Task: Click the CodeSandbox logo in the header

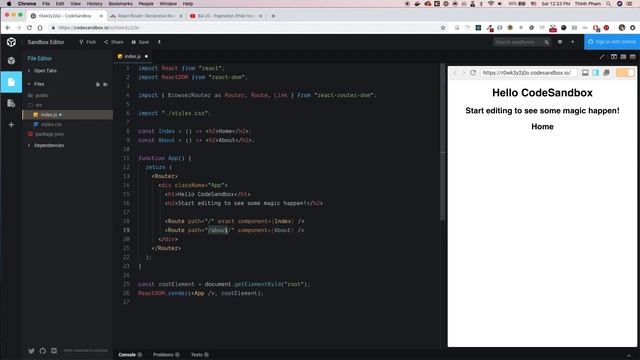Action: [11, 42]
